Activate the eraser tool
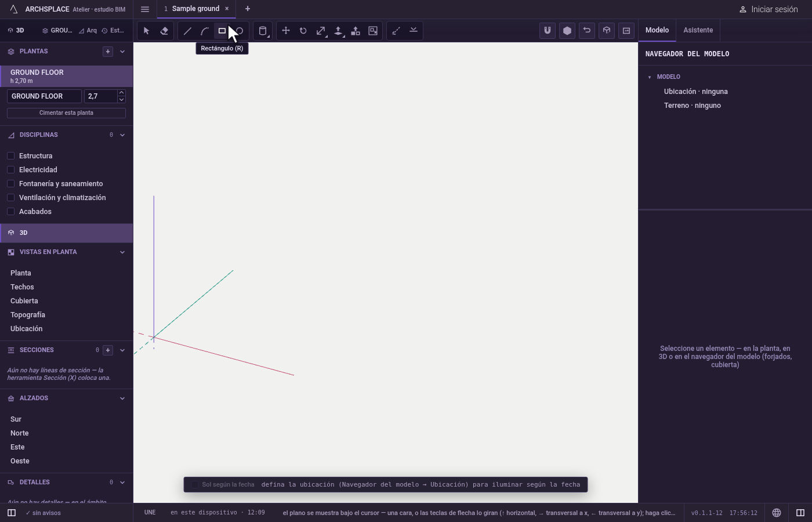The width and height of the screenshot is (812, 522). 164,31
